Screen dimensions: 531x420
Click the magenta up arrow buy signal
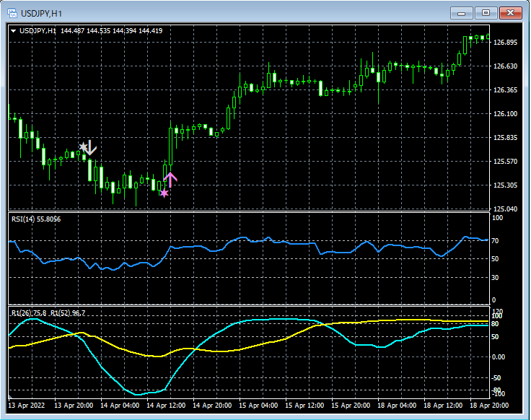170,179
